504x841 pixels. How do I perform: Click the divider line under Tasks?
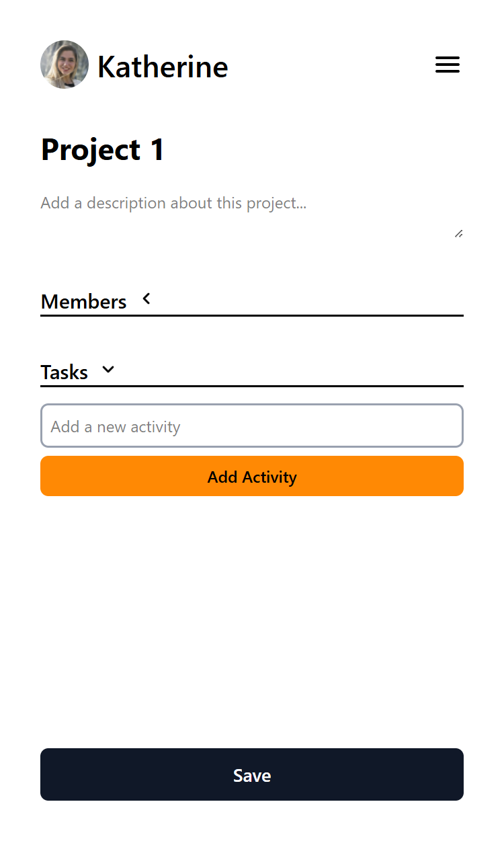coord(252,386)
